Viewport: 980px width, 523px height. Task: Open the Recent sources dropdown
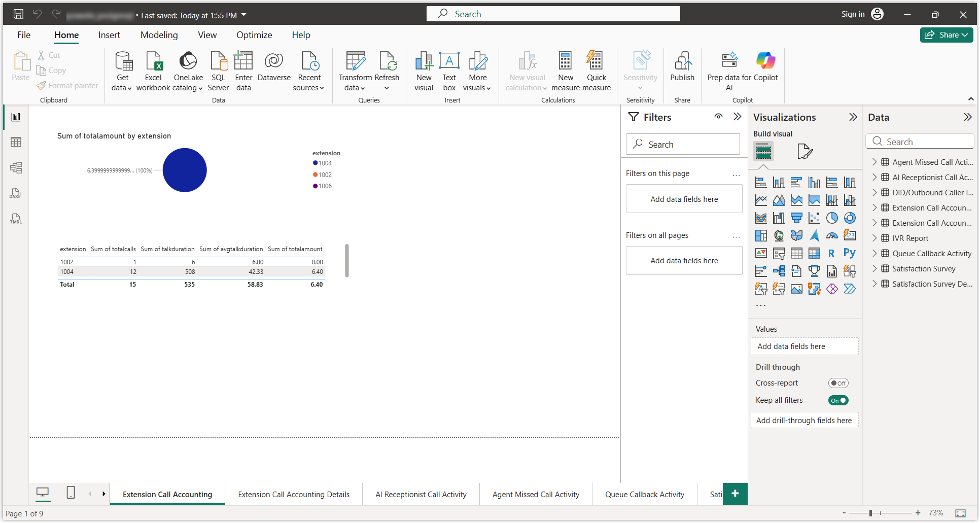pyautogui.click(x=309, y=71)
